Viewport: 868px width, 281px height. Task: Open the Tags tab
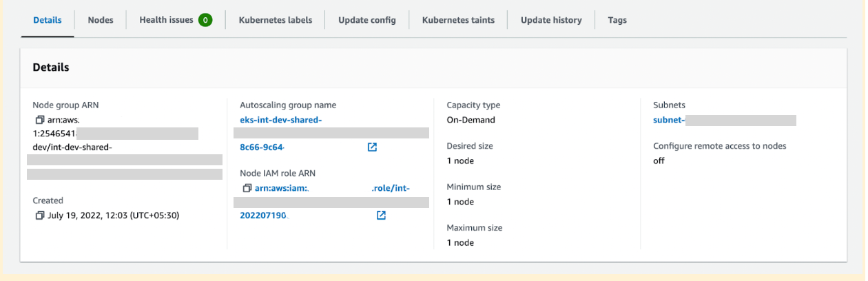617,20
